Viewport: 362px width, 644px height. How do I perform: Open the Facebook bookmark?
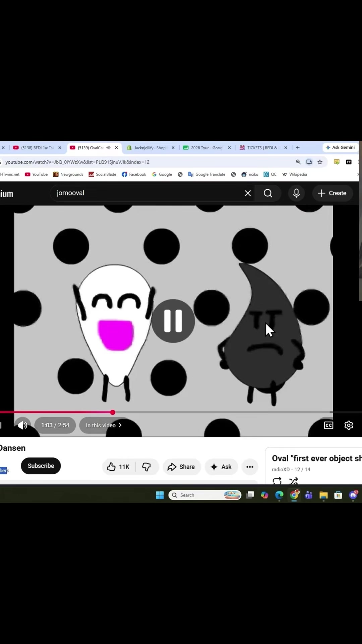tap(134, 174)
